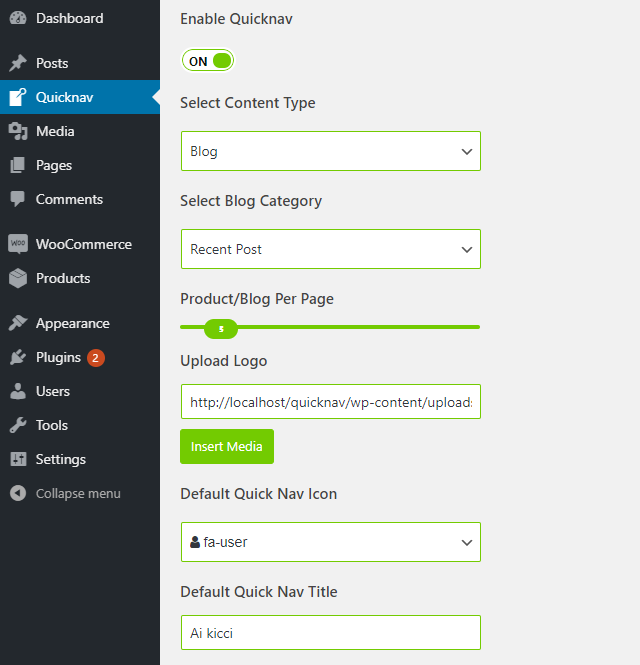Screen dimensions: 640x665
Task: Click the fa-user icon in the dropdown
Action: (195, 542)
